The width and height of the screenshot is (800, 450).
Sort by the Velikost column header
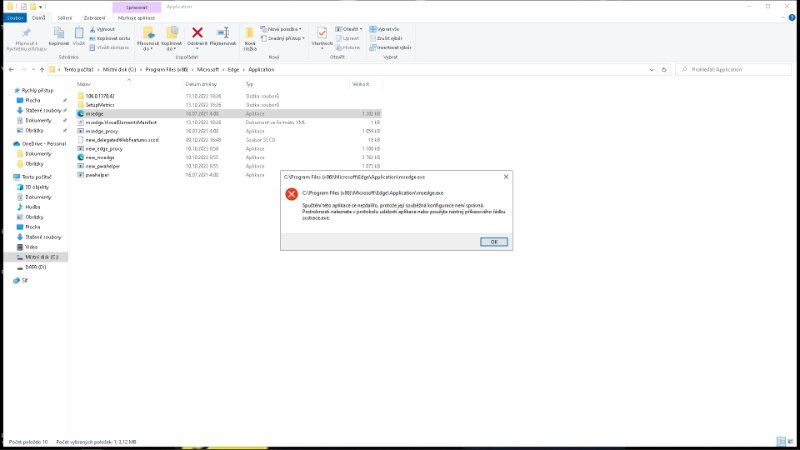tap(361, 84)
